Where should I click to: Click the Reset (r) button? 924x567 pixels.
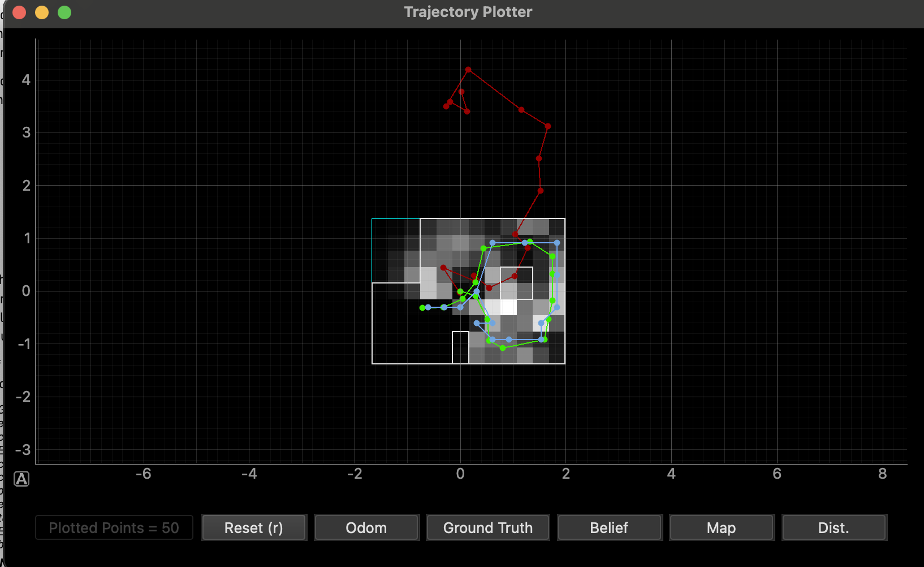coord(254,527)
